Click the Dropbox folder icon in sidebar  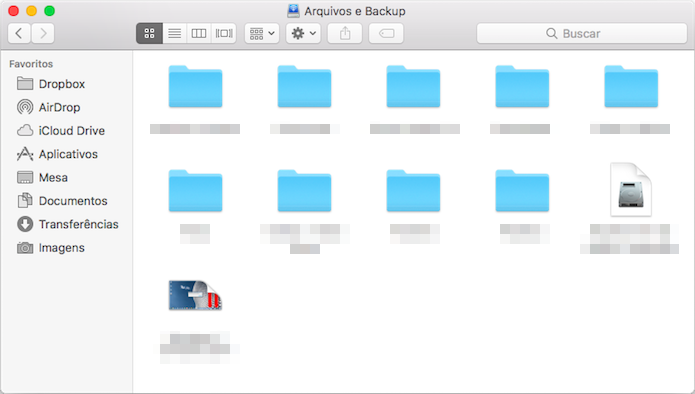pyautogui.click(x=25, y=83)
